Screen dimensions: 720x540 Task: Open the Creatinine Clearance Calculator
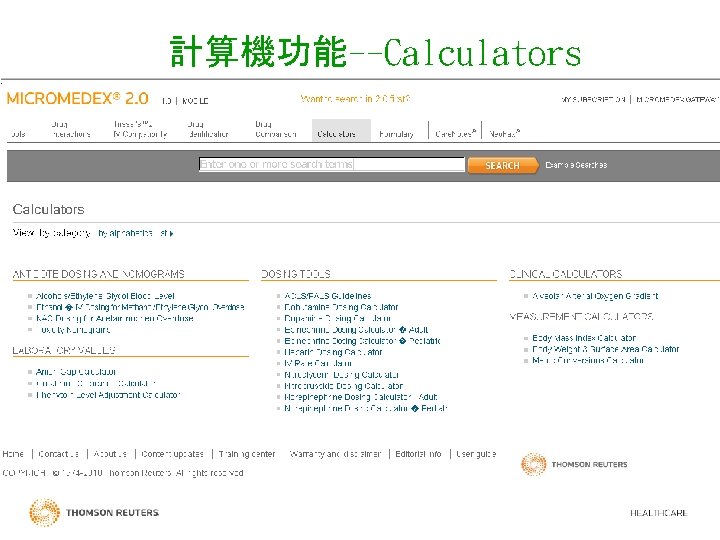(x=96, y=383)
